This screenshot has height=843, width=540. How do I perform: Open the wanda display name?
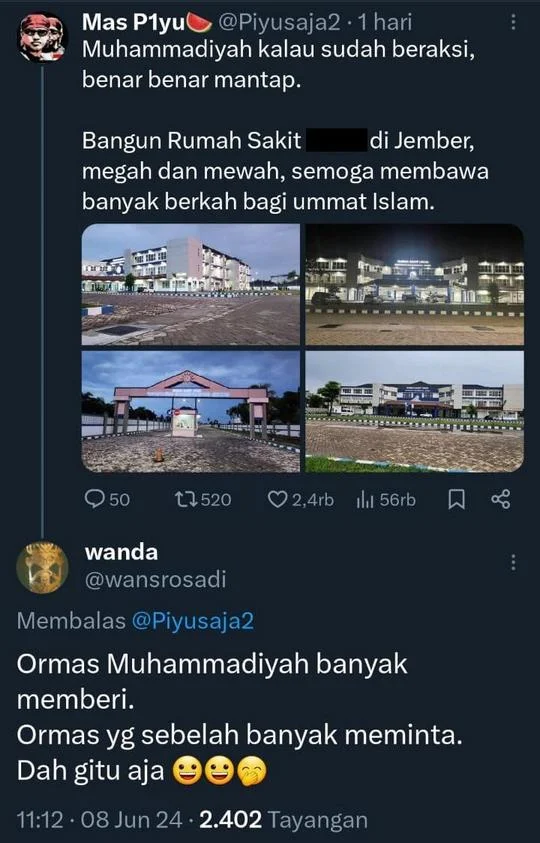[x=122, y=552]
